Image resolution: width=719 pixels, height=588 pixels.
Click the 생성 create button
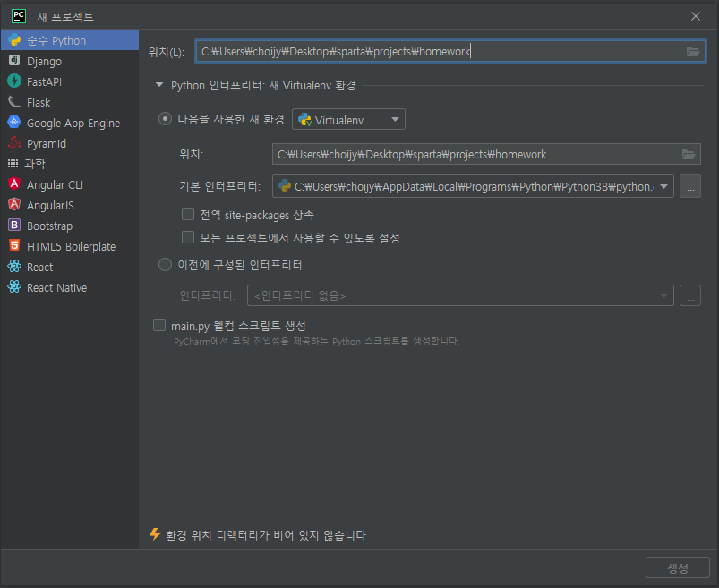click(x=677, y=567)
